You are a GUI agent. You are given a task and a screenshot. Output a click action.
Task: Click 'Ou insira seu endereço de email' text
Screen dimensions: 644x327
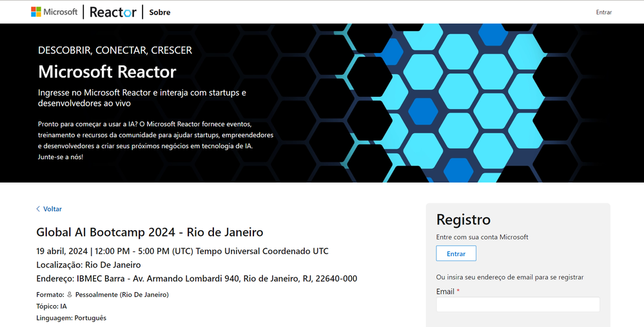(x=510, y=277)
